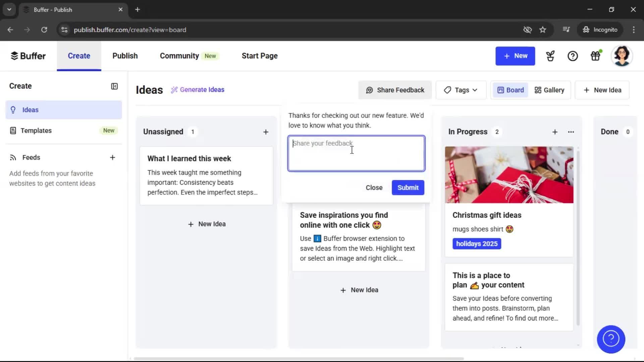644x362 pixels.
Task: Switch to the Publish tab
Action: coord(124,56)
